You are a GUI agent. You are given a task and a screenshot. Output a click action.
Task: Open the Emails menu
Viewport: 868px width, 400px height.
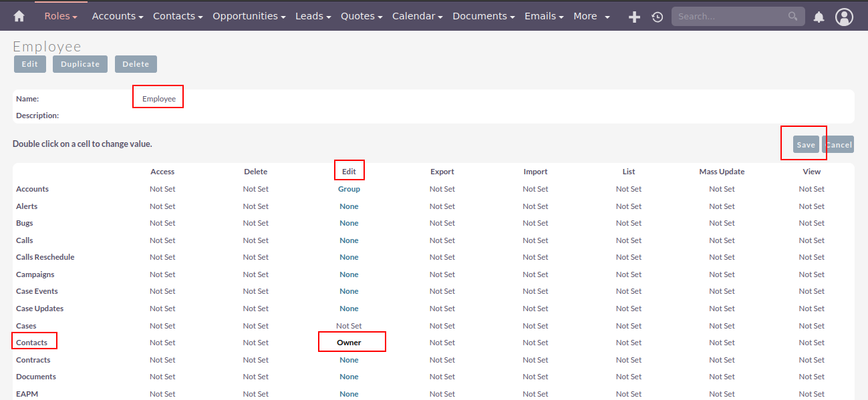point(544,16)
